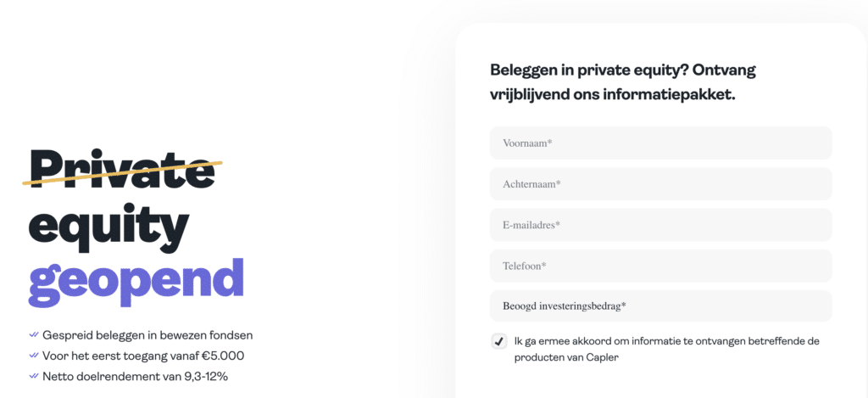Click the purple word geopend

[136, 283]
